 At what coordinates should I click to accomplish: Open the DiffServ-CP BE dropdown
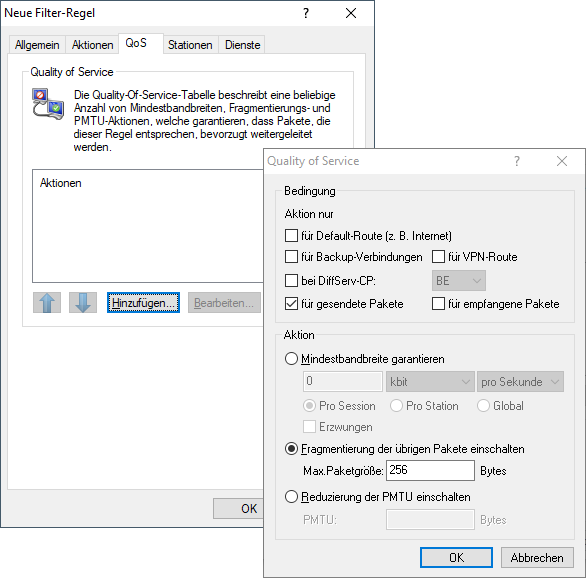pyautogui.click(x=459, y=281)
